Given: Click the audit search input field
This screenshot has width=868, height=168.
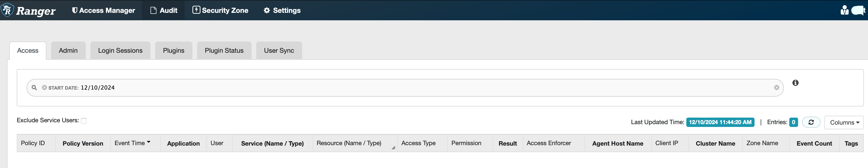Looking at the screenshot, I should pyautogui.click(x=404, y=88).
